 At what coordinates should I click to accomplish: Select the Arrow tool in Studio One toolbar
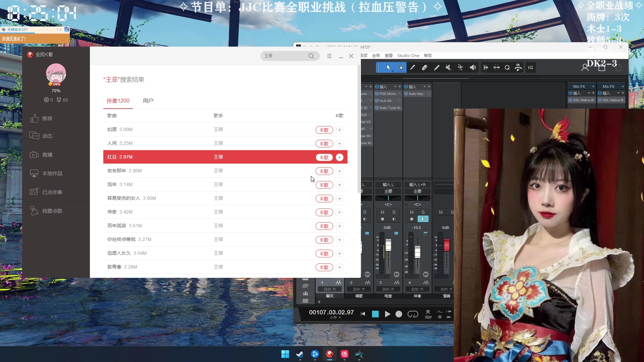[x=388, y=67]
